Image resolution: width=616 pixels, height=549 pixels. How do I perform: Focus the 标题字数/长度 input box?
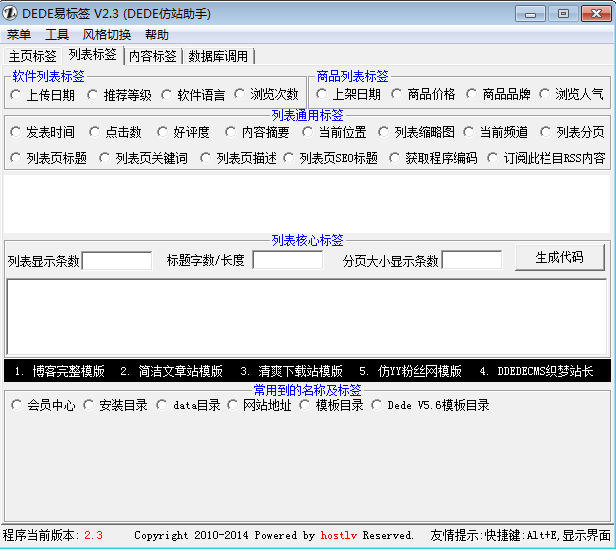[287, 260]
